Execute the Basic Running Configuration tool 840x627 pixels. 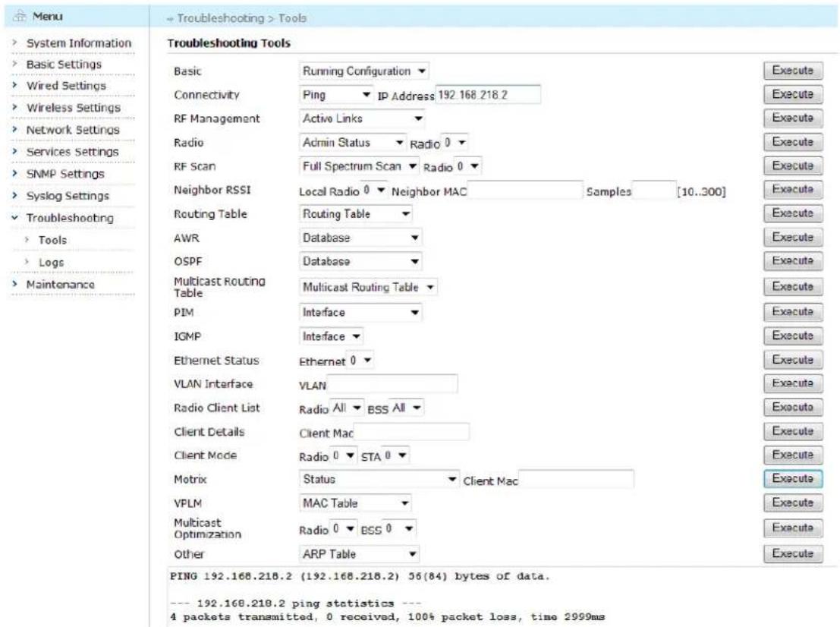[x=793, y=71]
